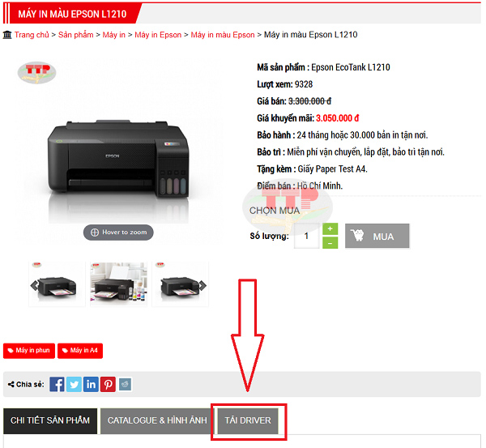The height and width of the screenshot is (448, 486).
Task: Increase quantity with green plus button
Action: pos(330,229)
